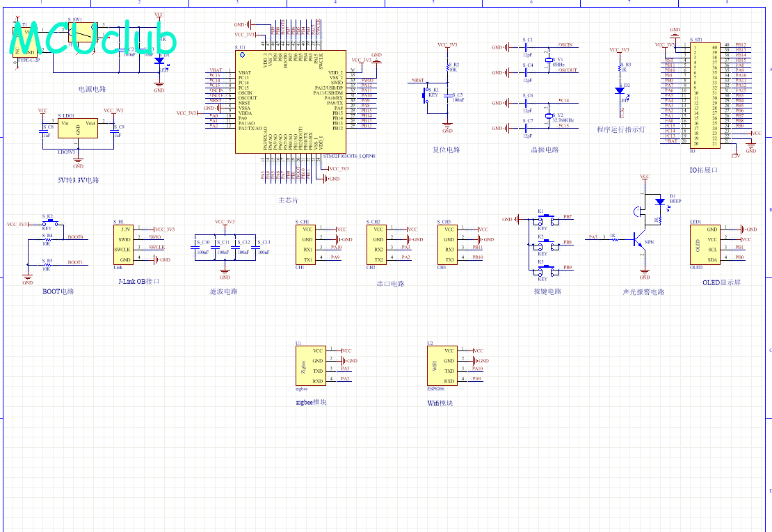Click the K2 key switch symbol
Image resolution: width=772 pixels, height=532 pixels.
(547, 245)
